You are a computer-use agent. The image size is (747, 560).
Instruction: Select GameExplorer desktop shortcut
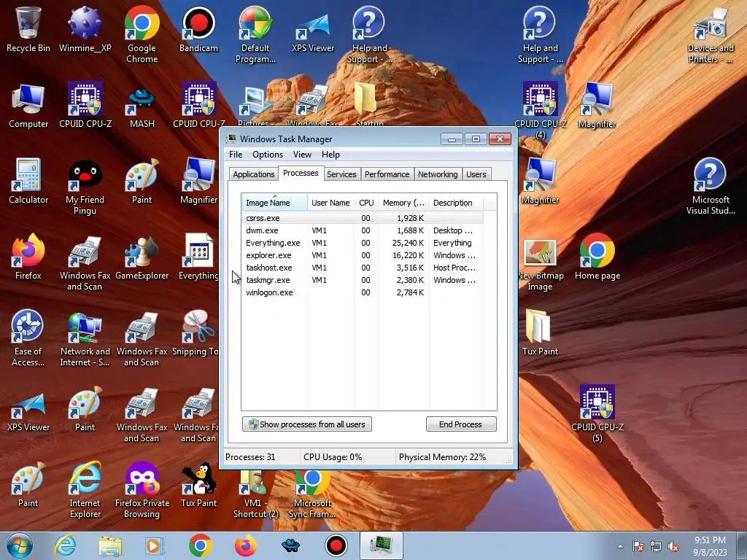coord(142,257)
